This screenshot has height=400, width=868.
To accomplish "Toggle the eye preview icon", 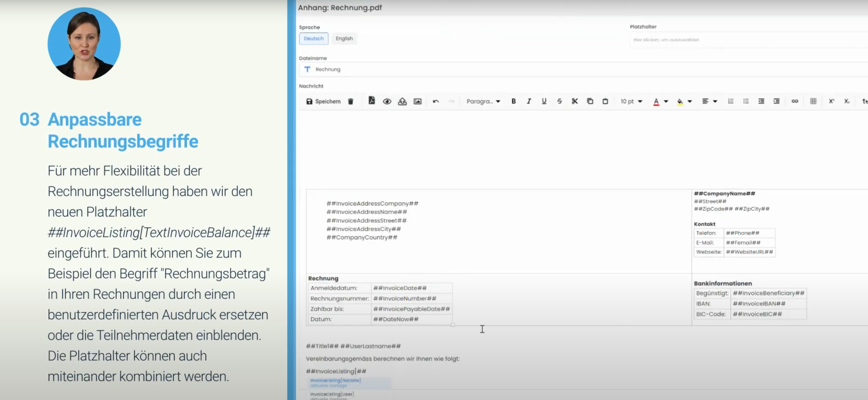I will pos(387,101).
